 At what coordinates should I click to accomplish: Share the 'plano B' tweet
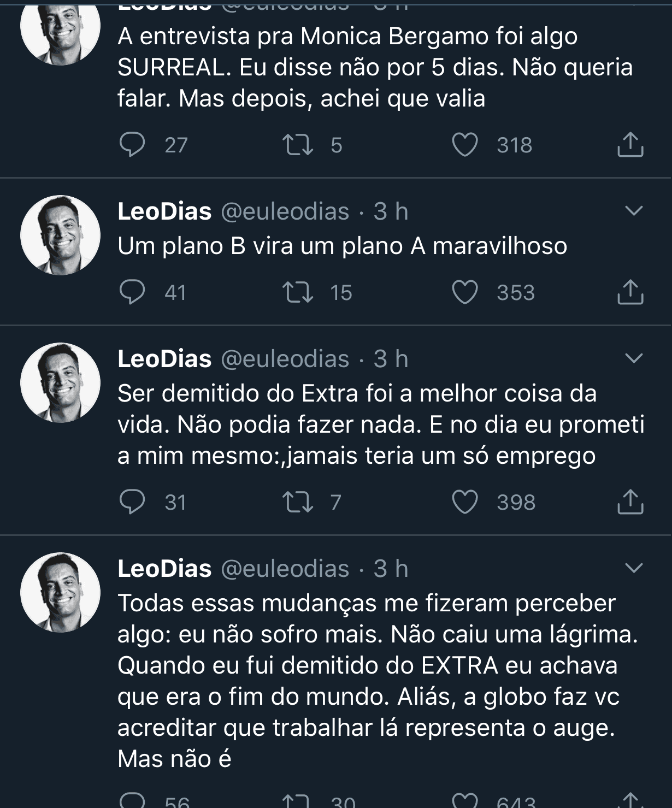coord(630,292)
